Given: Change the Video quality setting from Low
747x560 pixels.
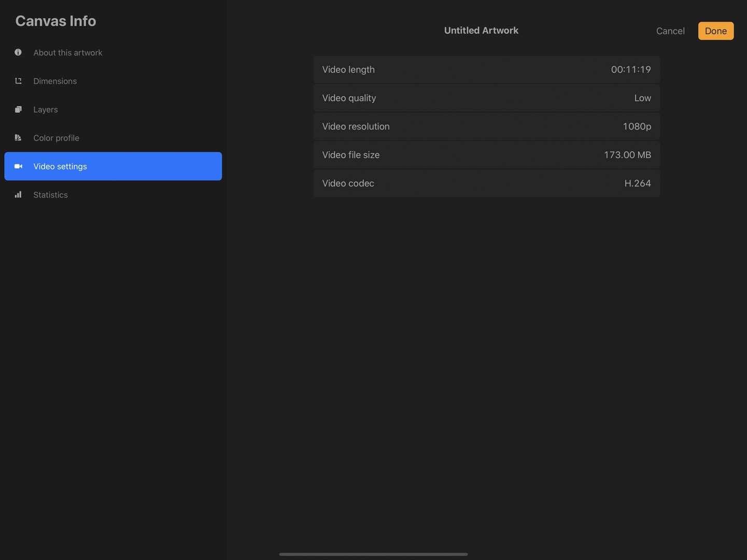Looking at the screenshot, I should click(486, 98).
